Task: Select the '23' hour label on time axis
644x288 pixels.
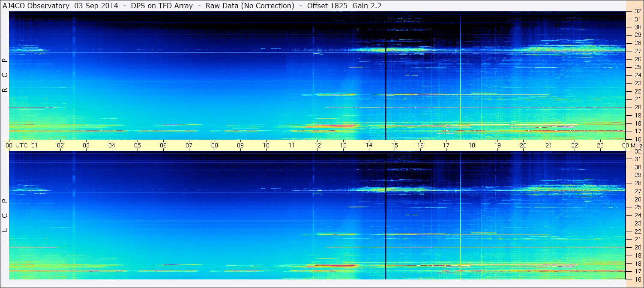Action: [600, 146]
